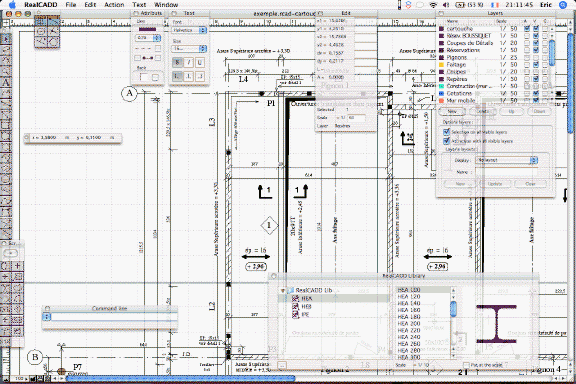
Task: Toggle visibility of cartouche layer
Action: [536, 28]
